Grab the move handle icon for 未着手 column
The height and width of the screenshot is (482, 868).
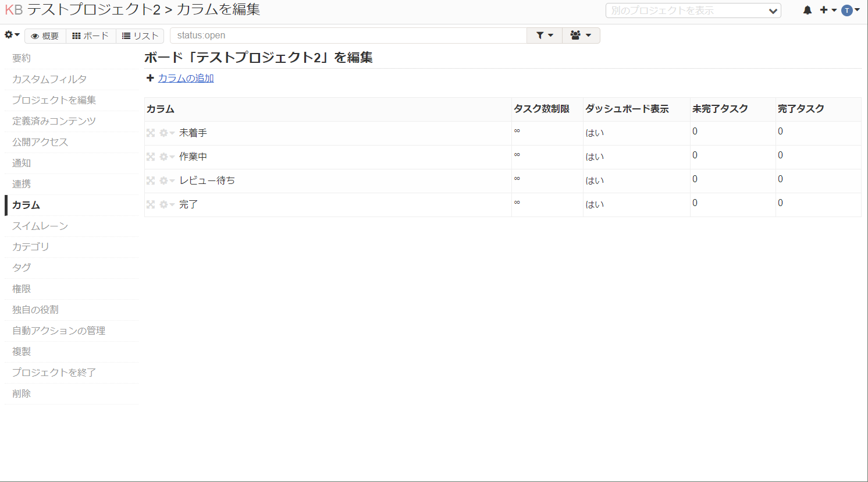tap(151, 133)
